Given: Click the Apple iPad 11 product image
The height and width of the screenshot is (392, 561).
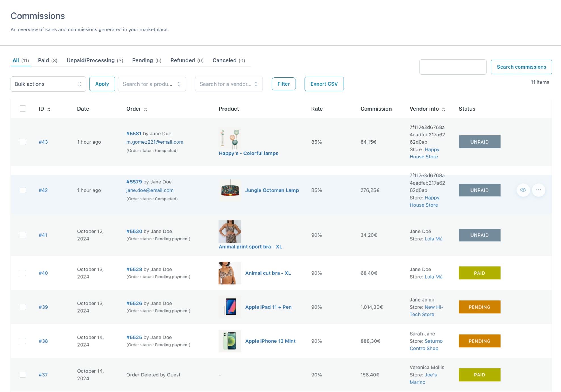Looking at the screenshot, I should (x=230, y=307).
